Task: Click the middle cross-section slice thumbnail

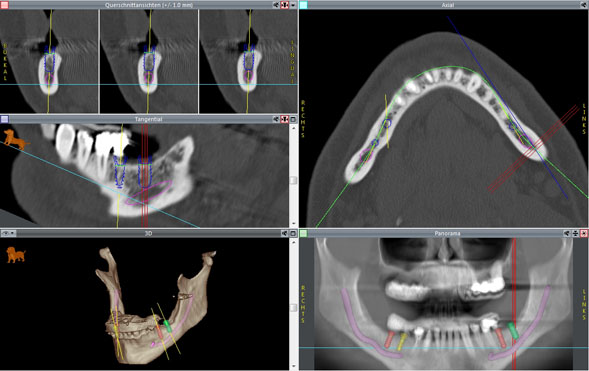Action: point(149,61)
